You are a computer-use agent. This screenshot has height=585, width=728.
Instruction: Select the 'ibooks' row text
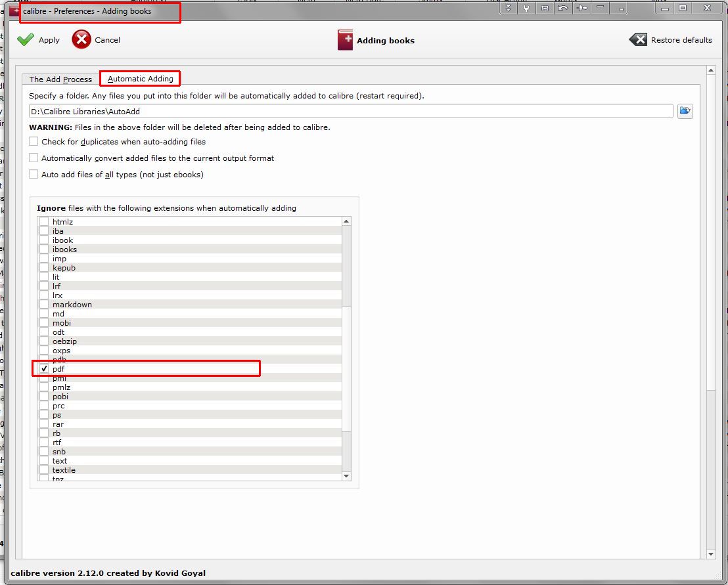tap(64, 249)
